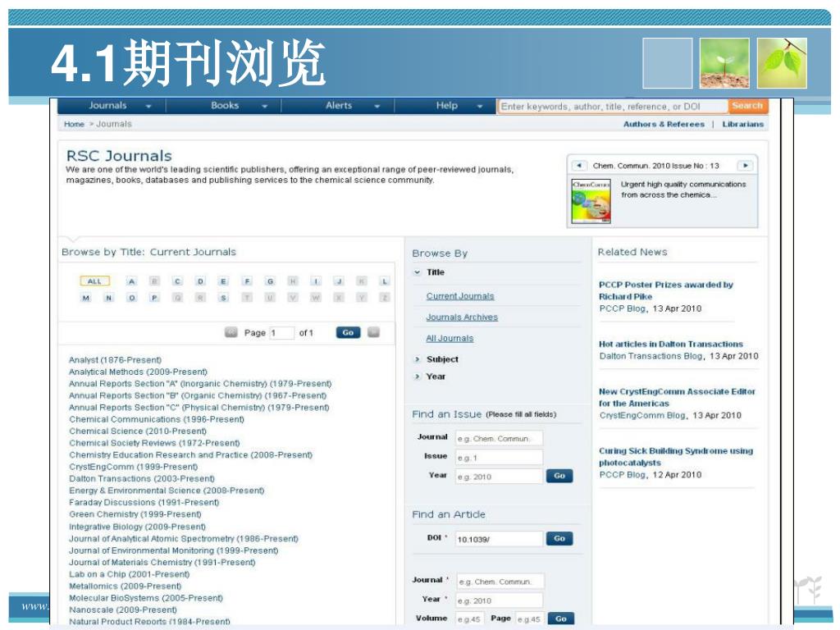Screen dimensions: 840x630
Task: Expand the Subject browse section
Action: (418, 359)
